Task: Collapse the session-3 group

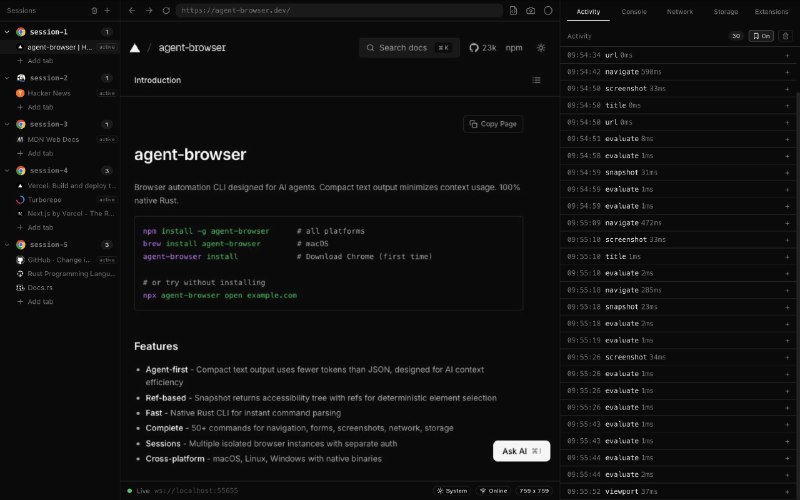Action: click(7, 124)
